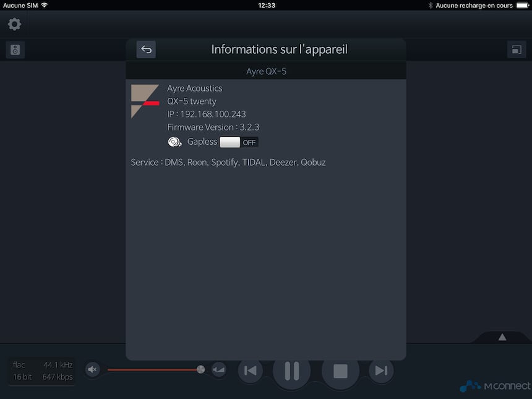Go back with the return arrow button
The height and width of the screenshot is (399, 532).
pos(146,49)
